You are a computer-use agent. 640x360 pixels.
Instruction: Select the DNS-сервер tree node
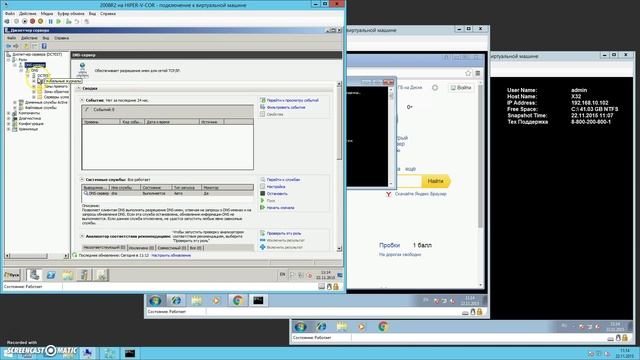tap(35, 65)
